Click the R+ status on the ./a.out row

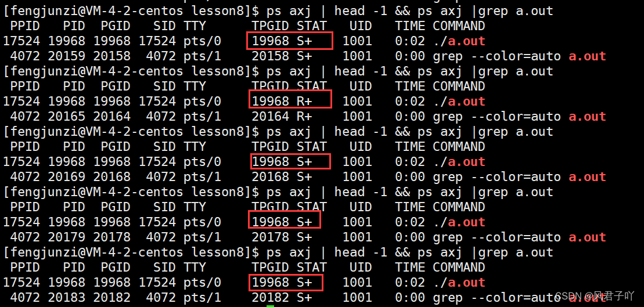click(x=304, y=102)
